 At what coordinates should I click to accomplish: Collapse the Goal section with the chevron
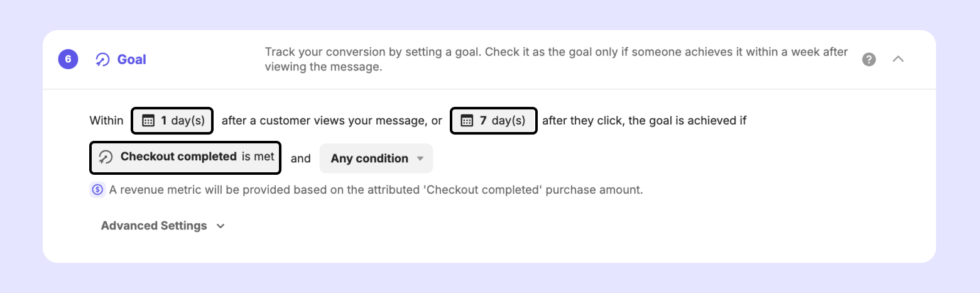[x=898, y=59]
